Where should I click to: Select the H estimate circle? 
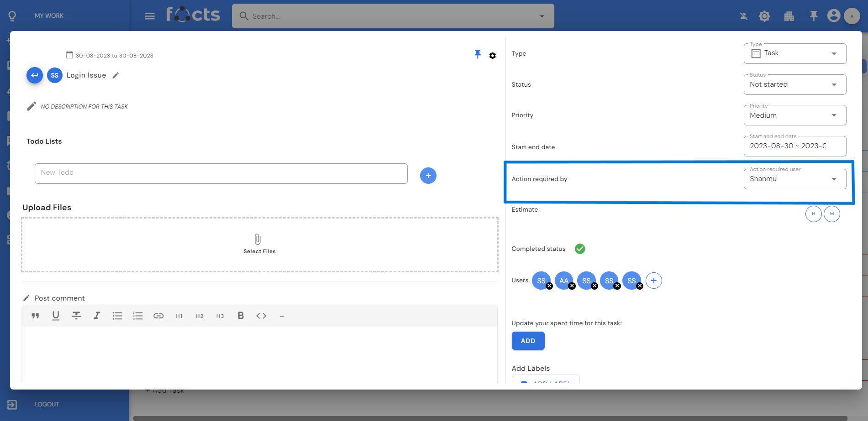pyautogui.click(x=813, y=214)
